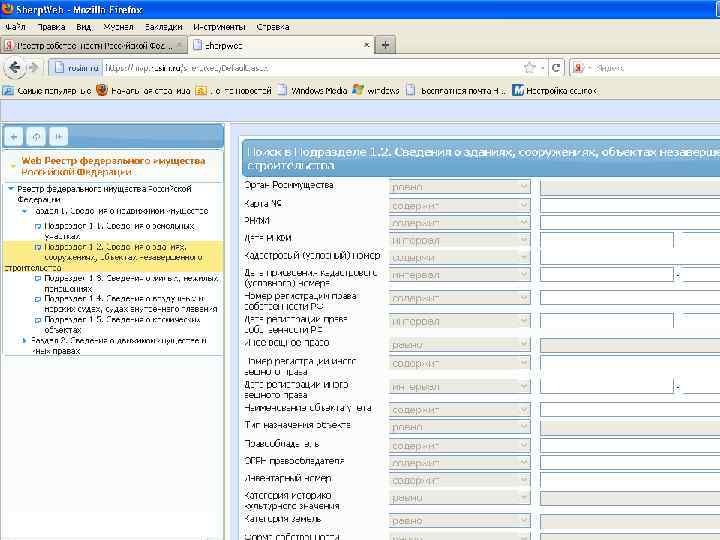
Task: Open condition dropdown for Правообладатель
Action: click(x=460, y=445)
